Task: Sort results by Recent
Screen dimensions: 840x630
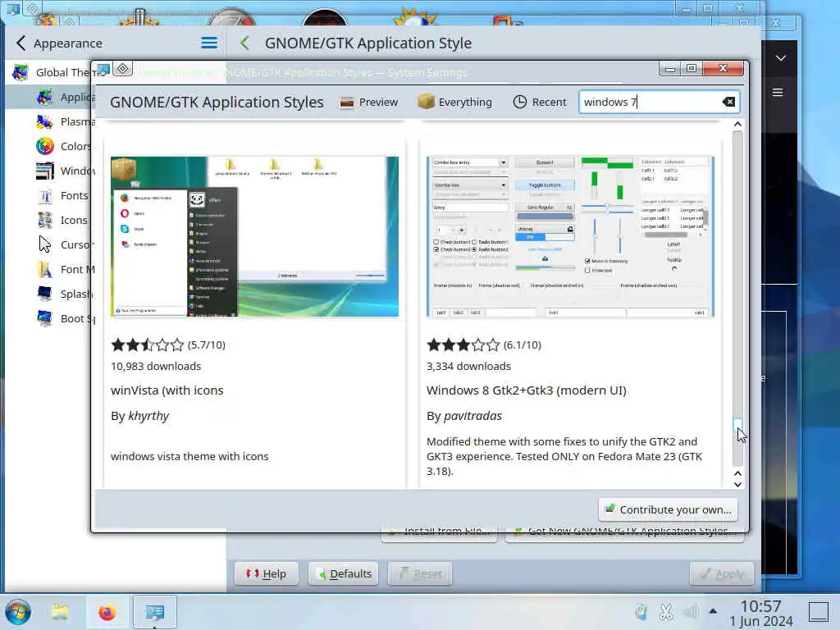Action: click(540, 102)
